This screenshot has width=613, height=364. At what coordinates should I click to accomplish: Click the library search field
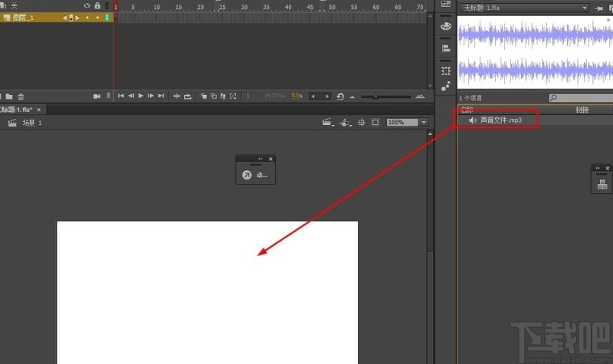pyautogui.click(x=581, y=97)
